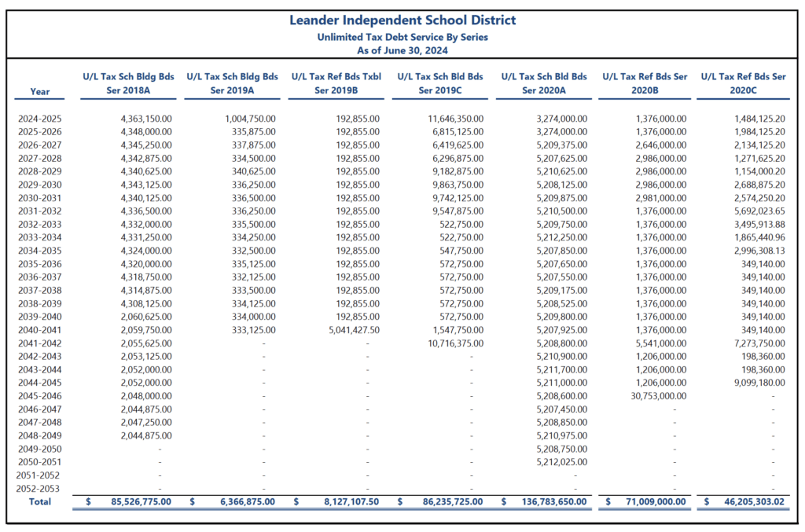Select the value 4,308,125.00

(x=146, y=303)
